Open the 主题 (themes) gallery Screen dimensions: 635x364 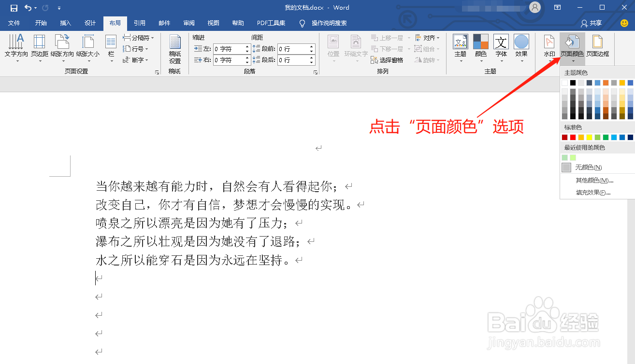click(460, 46)
